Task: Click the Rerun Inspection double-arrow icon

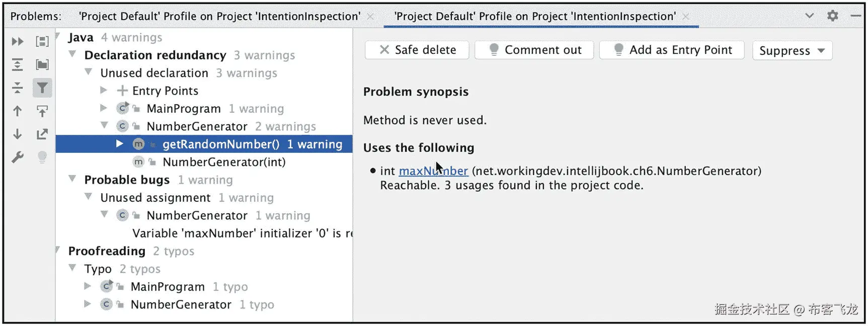Action: coord(18,41)
